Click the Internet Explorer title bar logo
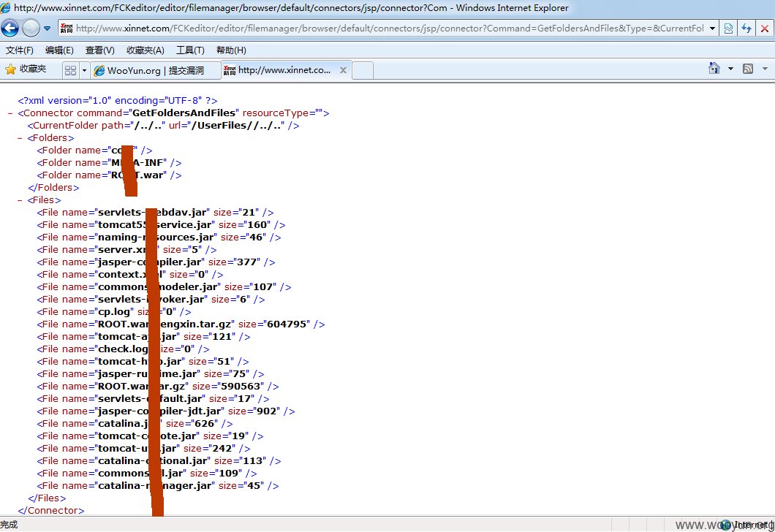This screenshot has height=532, width=775. 6,7
